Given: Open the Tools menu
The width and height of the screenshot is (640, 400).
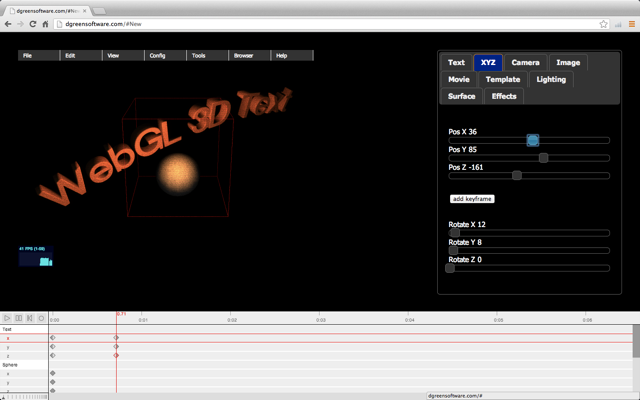Looking at the screenshot, I should point(199,56).
